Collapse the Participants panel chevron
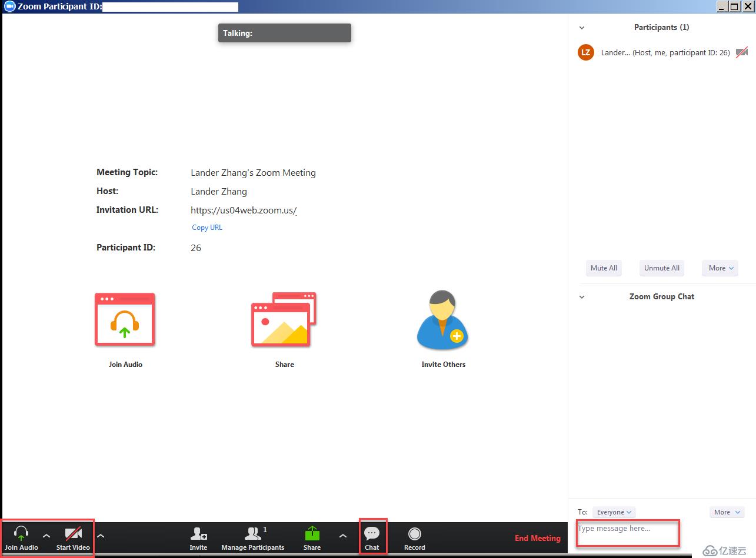 click(582, 28)
